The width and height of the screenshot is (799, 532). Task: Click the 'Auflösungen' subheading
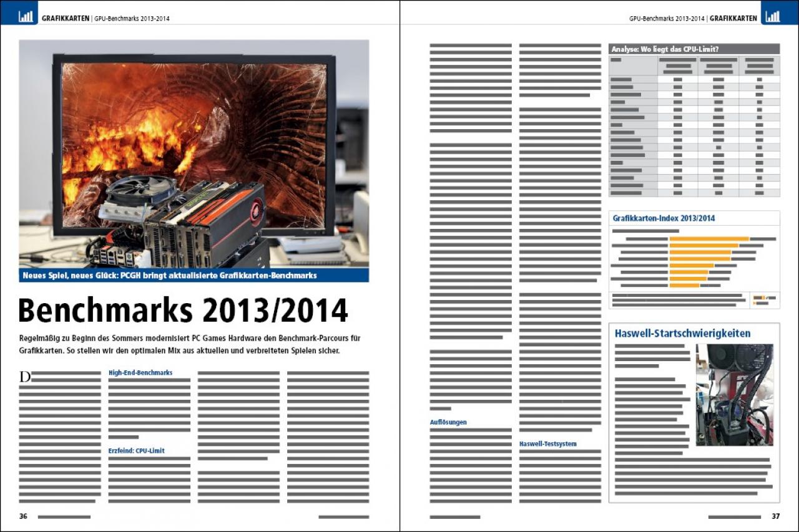(448, 422)
